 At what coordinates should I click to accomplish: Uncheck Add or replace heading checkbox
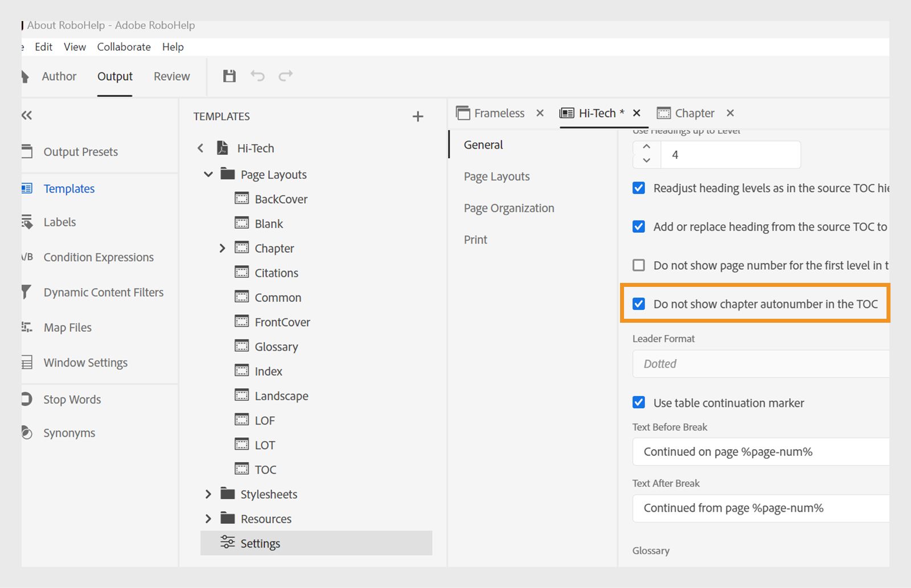pyautogui.click(x=639, y=227)
